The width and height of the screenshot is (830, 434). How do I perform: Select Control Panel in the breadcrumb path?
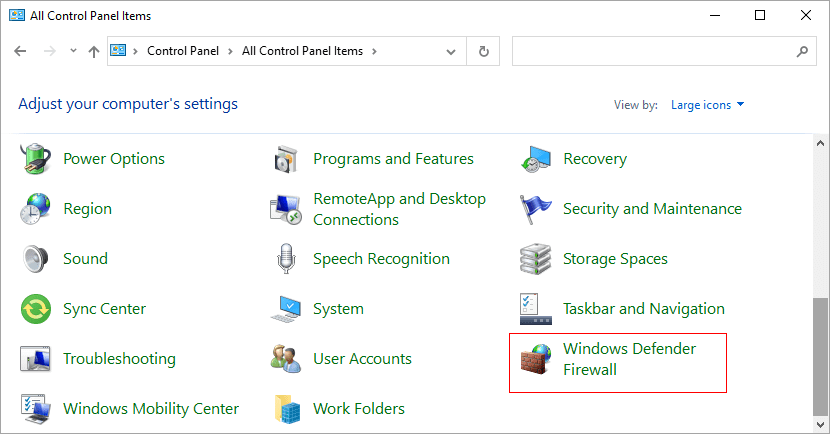(183, 51)
